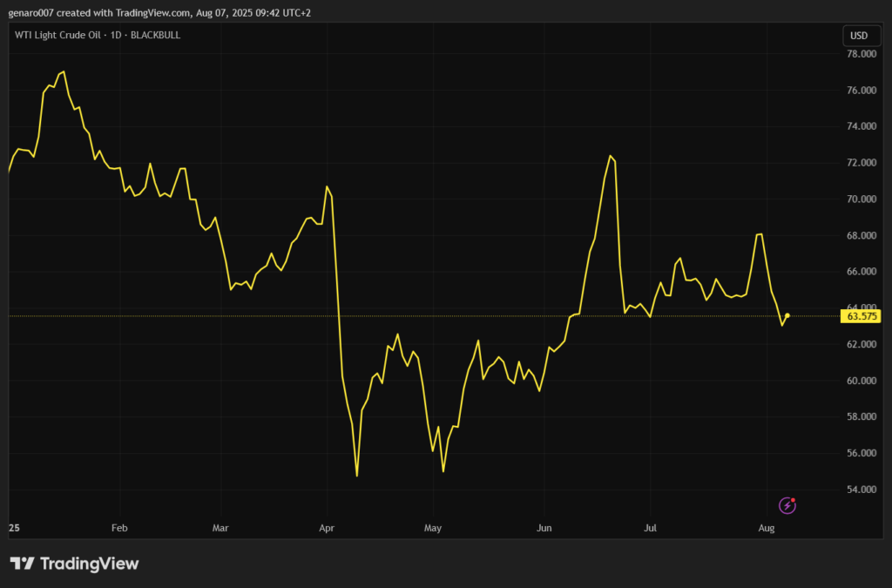This screenshot has height=588, width=892.
Task: Click the 78.000 price scale label
Action: click(x=861, y=54)
